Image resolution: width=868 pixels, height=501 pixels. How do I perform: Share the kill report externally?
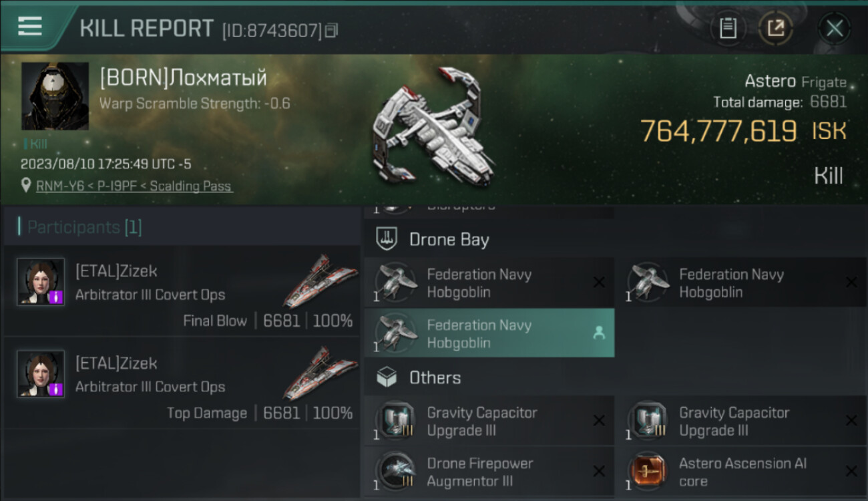click(x=775, y=28)
